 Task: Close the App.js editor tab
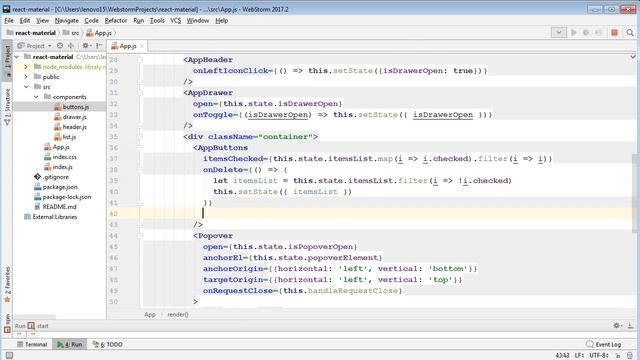point(142,46)
